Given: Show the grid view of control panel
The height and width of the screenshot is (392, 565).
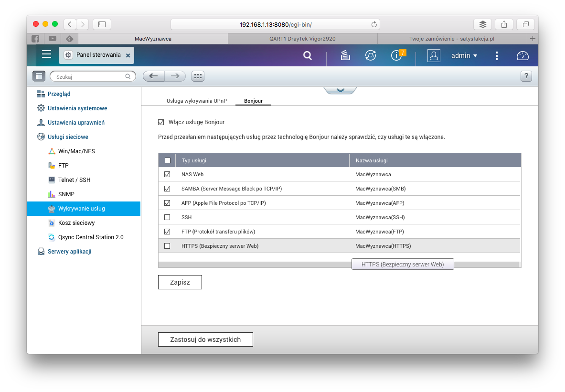Looking at the screenshot, I should (198, 76).
